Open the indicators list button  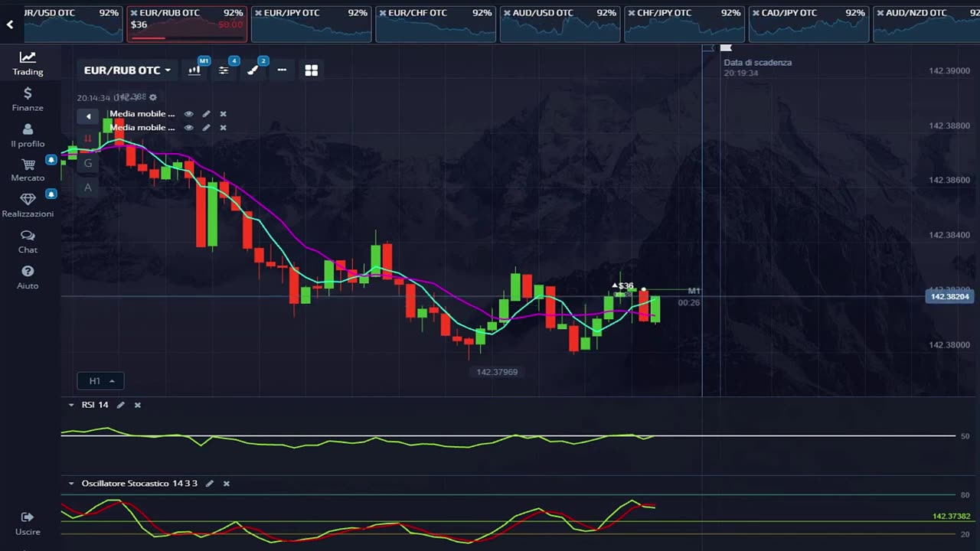point(224,70)
